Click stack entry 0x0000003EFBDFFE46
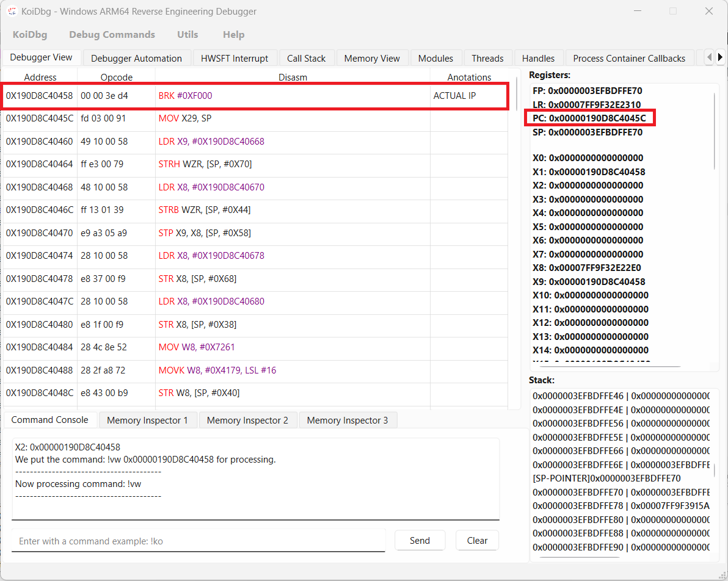 [621, 396]
